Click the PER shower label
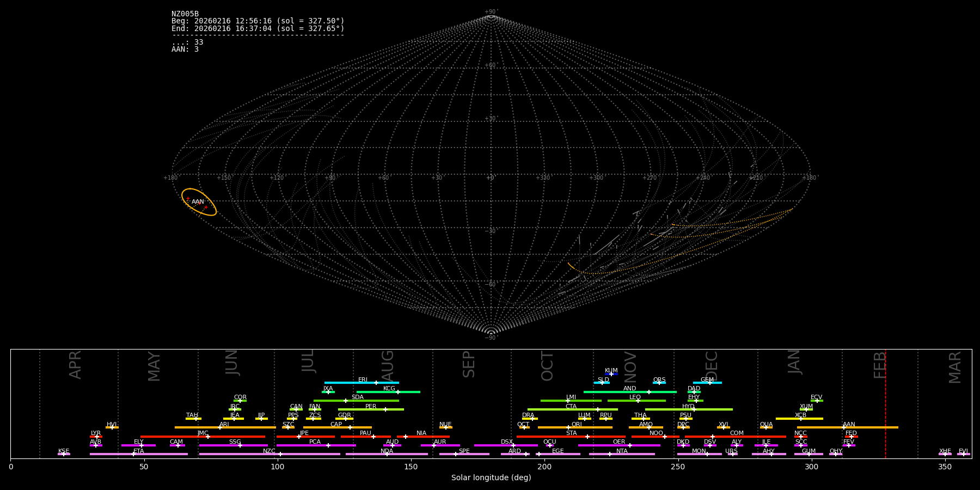980x490 pixels. [x=371, y=407]
